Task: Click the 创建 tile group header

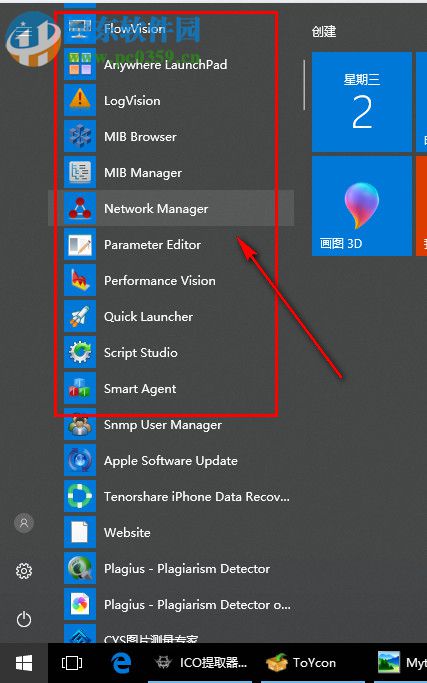Action: click(x=324, y=31)
